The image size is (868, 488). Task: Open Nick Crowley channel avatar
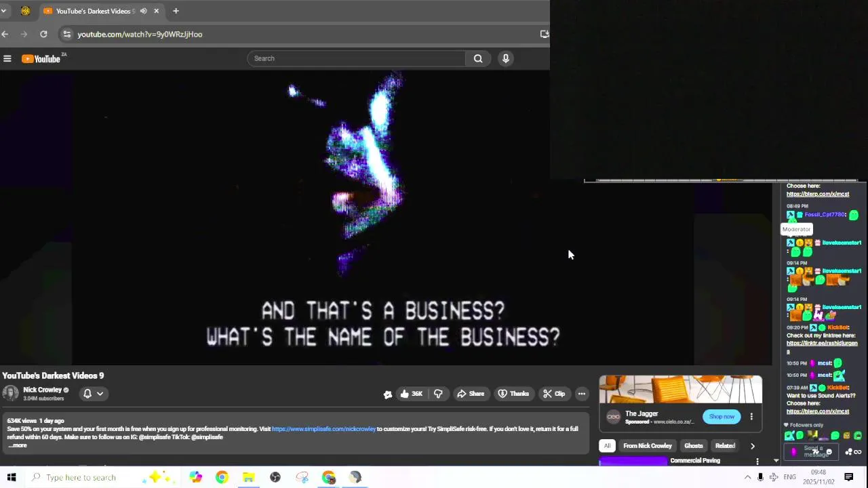pyautogui.click(x=10, y=394)
